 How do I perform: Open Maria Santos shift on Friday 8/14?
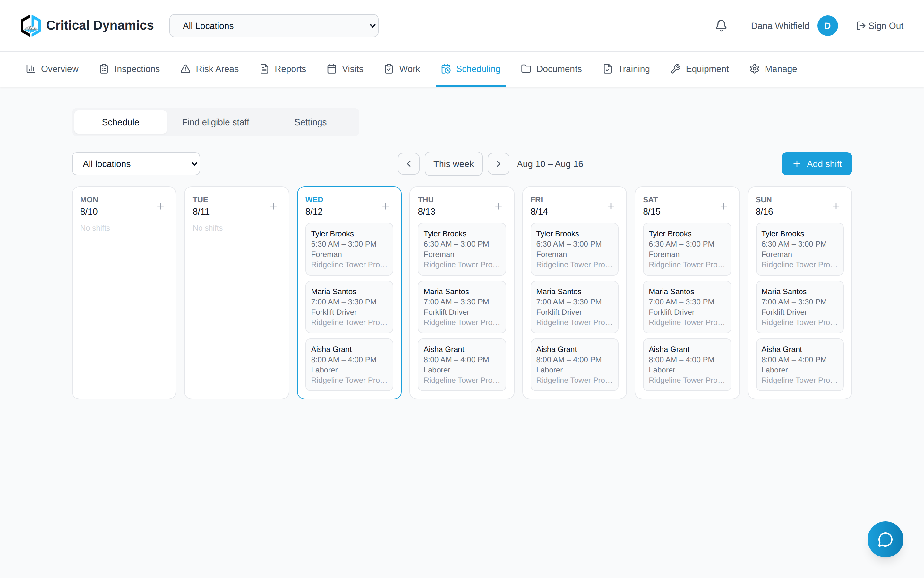pyautogui.click(x=574, y=307)
